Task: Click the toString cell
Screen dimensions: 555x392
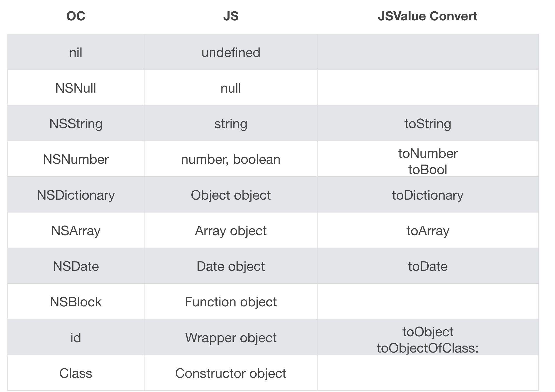Action: click(x=428, y=123)
